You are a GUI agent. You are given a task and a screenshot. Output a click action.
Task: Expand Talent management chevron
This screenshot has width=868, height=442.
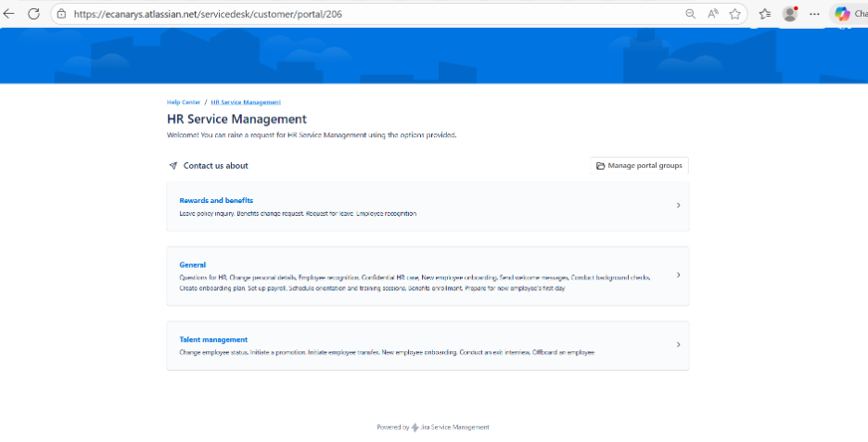(x=678, y=345)
